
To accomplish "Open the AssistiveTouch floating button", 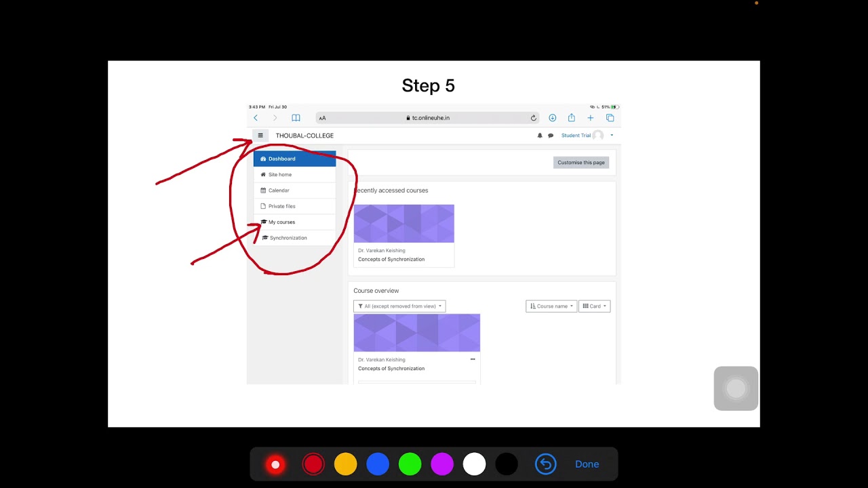I will pyautogui.click(x=736, y=388).
